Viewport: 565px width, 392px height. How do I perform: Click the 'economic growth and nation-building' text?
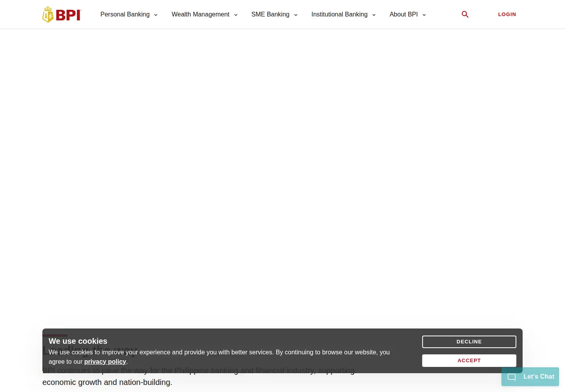(x=106, y=382)
